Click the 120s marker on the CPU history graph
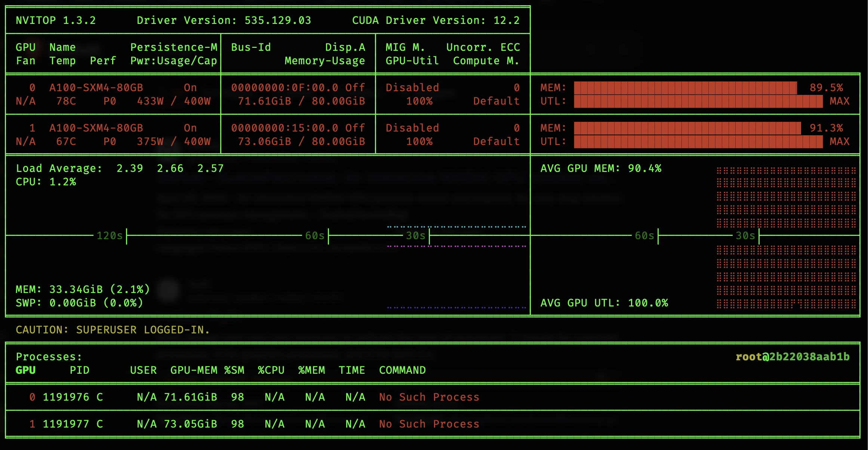Viewport: 868px width, 450px height. tap(110, 235)
